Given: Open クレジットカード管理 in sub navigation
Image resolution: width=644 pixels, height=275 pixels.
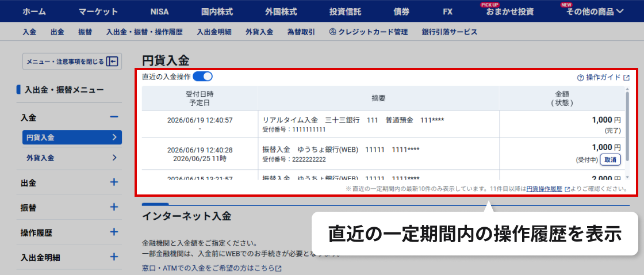Looking at the screenshot, I should (369, 32).
